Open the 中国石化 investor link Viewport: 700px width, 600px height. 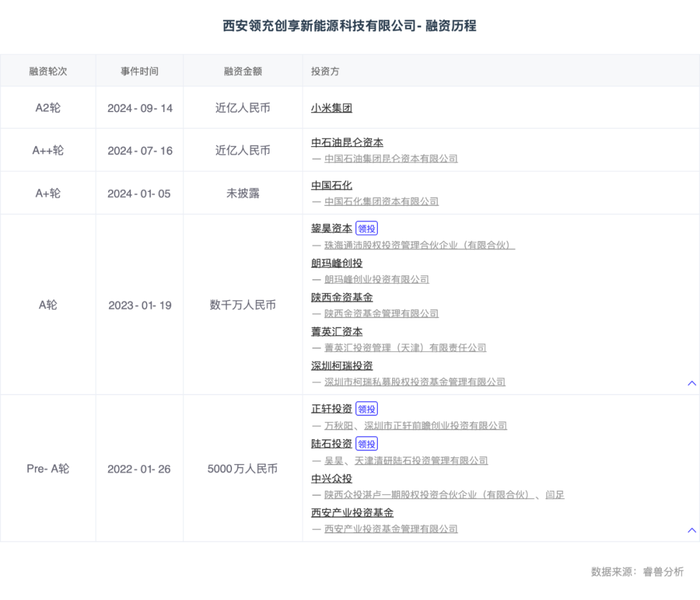(x=332, y=185)
